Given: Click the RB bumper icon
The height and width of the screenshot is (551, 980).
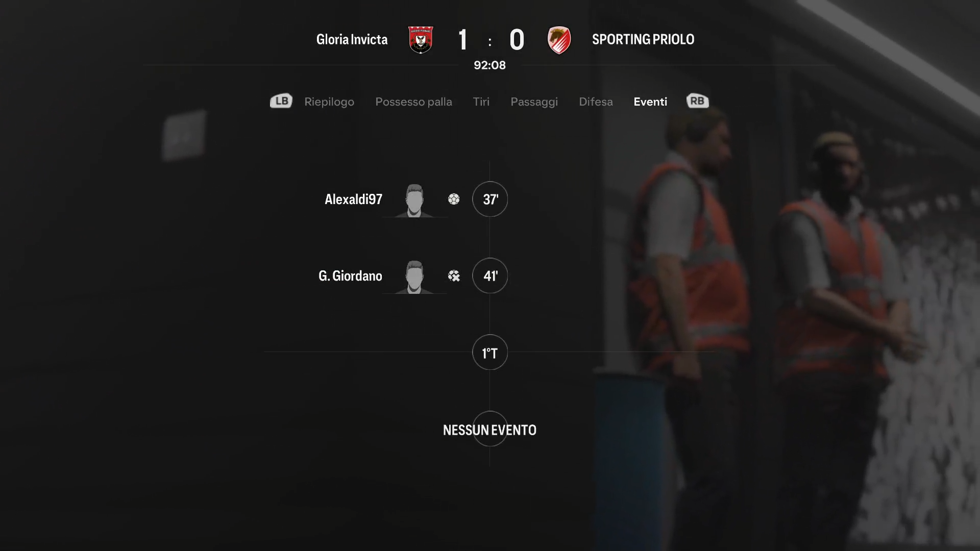Looking at the screenshot, I should [x=697, y=101].
